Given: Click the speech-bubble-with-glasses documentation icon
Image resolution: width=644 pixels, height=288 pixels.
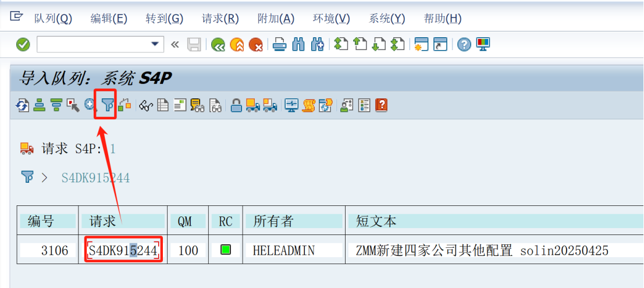Looking at the screenshot, I should [198, 105].
